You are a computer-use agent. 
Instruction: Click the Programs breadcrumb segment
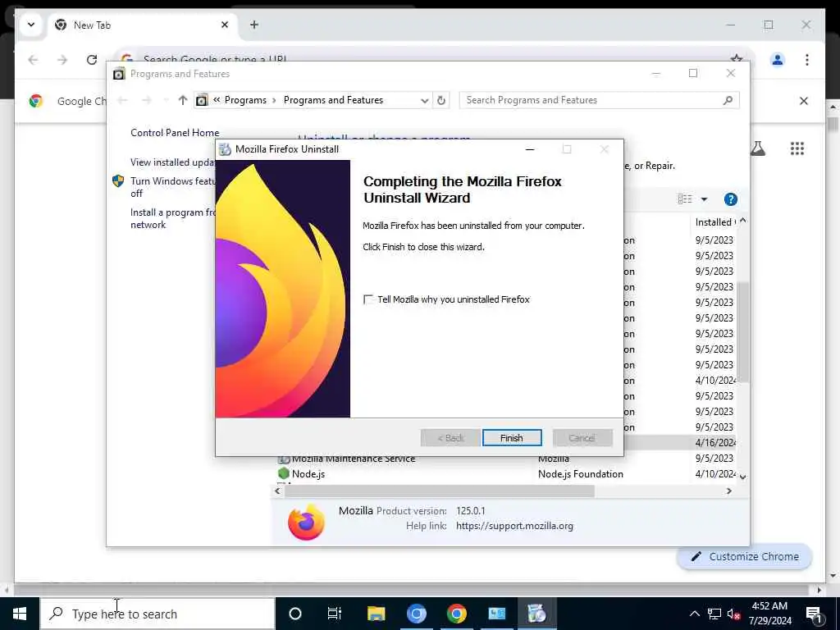(245, 100)
